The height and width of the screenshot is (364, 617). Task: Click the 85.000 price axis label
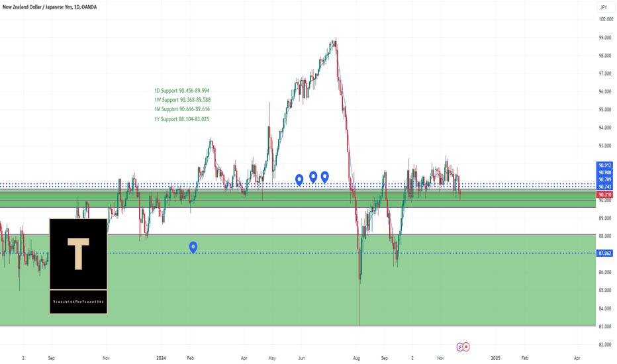(x=605, y=291)
